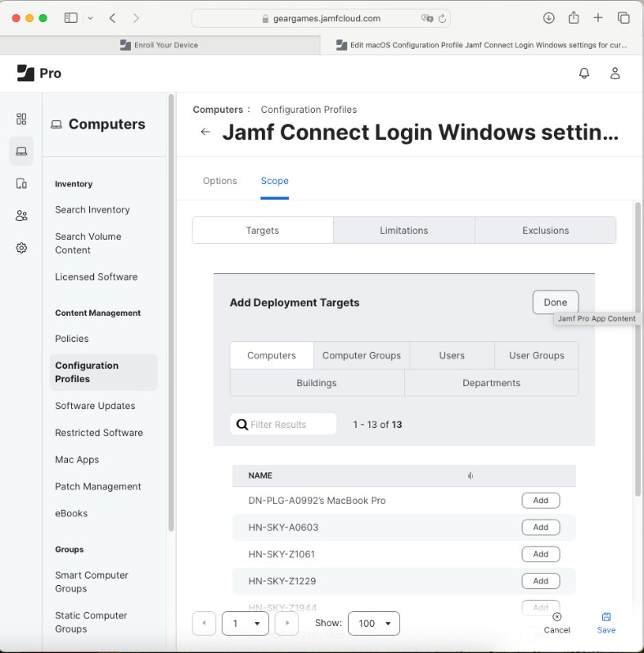Switch to the Options tab
The width and height of the screenshot is (644, 653).
point(220,181)
